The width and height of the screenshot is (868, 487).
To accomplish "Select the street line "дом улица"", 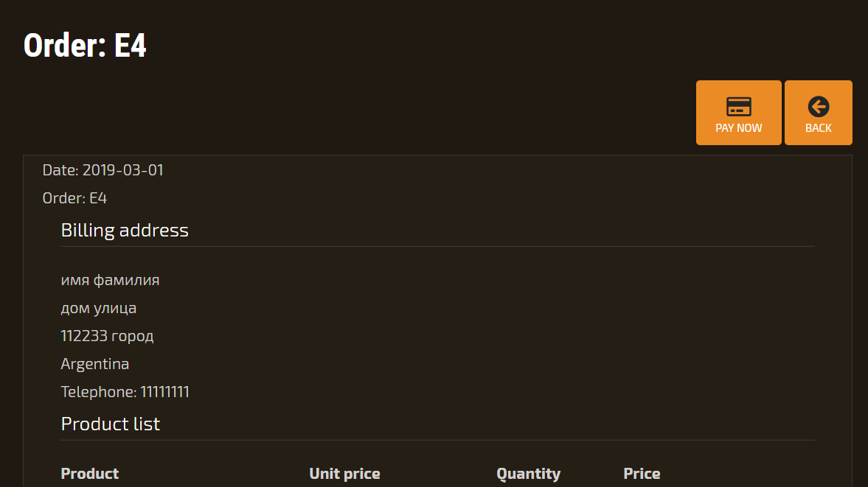I will [x=98, y=308].
